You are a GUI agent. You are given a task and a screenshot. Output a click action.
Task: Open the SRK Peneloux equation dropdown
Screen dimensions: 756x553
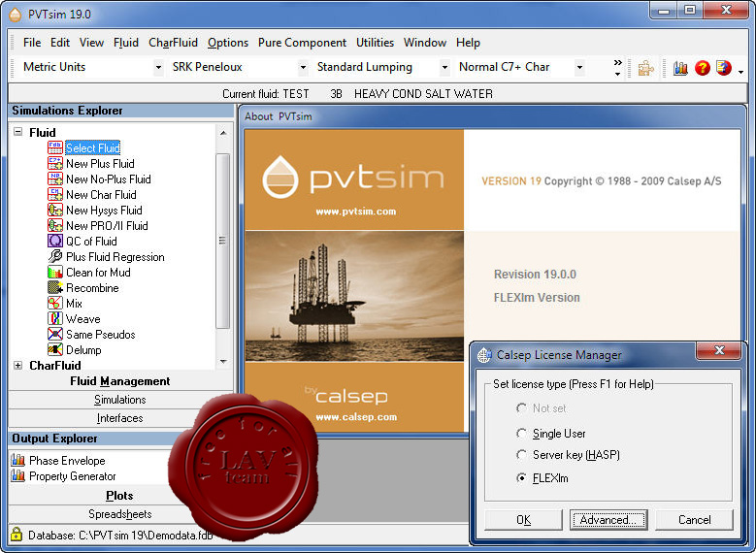(303, 68)
